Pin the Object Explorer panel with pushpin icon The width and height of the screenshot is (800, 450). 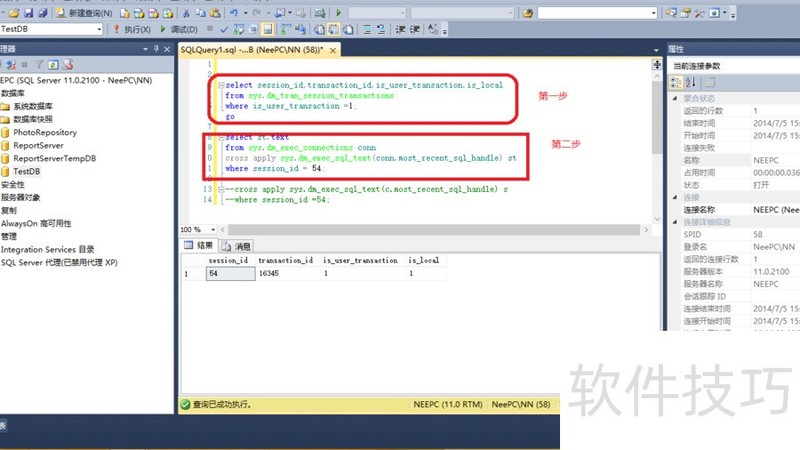[157, 48]
